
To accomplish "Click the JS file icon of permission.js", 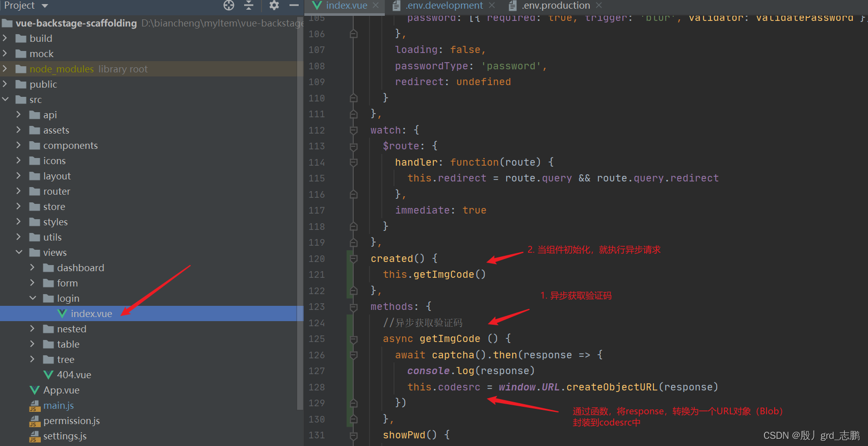I will point(35,421).
